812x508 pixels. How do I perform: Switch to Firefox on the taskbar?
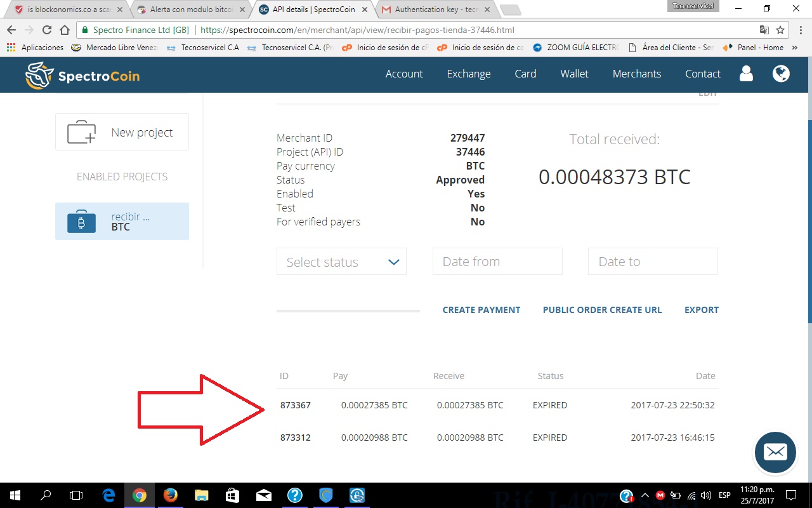(x=170, y=495)
